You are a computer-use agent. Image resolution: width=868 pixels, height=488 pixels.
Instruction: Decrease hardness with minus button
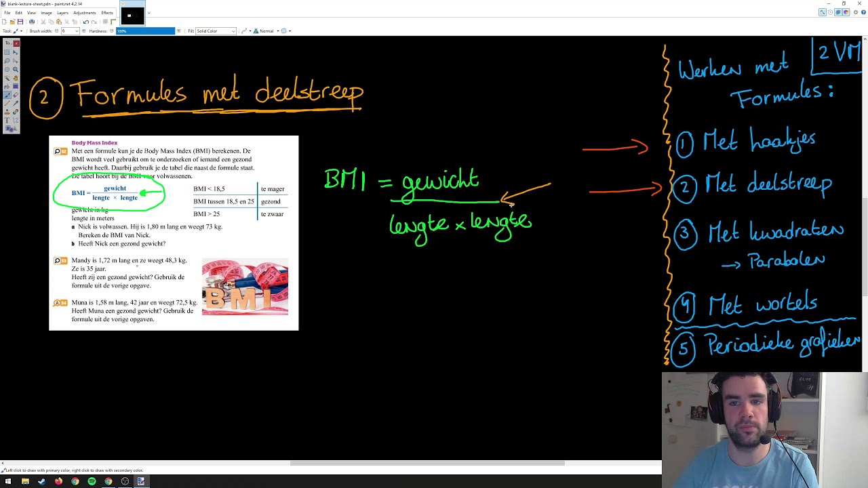click(112, 31)
